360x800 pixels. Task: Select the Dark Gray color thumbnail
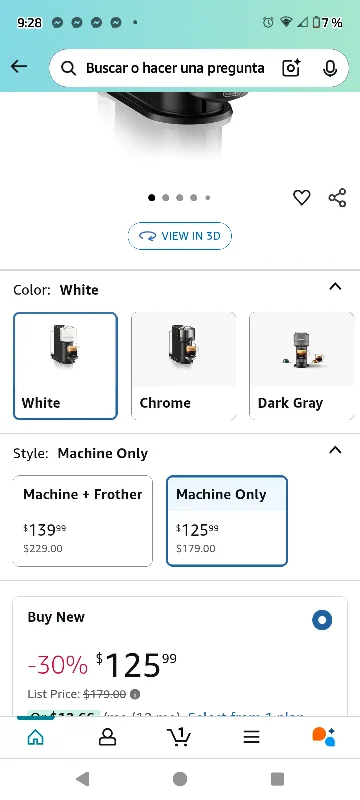(301, 366)
